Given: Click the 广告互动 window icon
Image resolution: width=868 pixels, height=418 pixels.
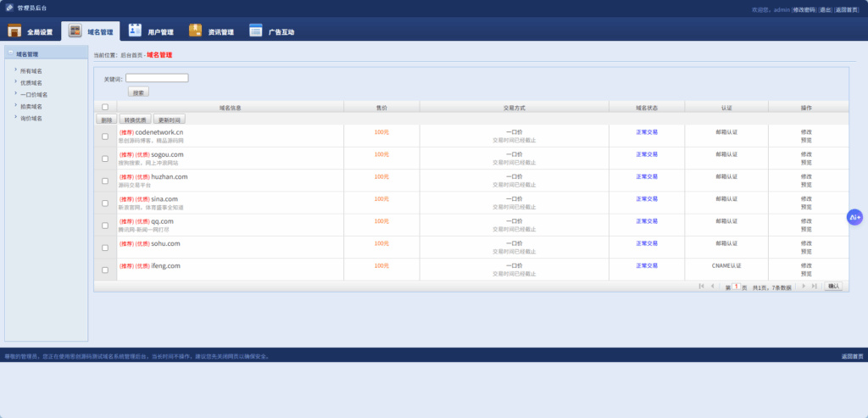Looking at the screenshot, I should [255, 31].
